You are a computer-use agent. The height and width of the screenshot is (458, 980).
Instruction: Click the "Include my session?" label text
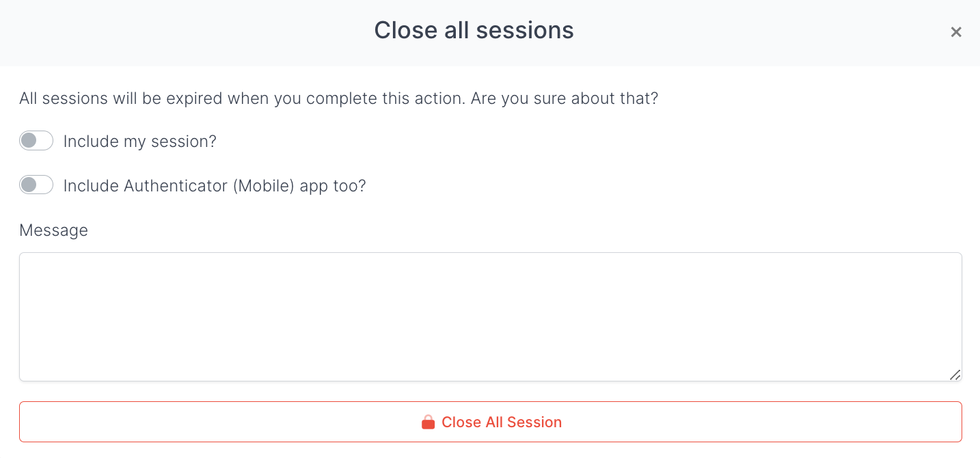point(139,142)
